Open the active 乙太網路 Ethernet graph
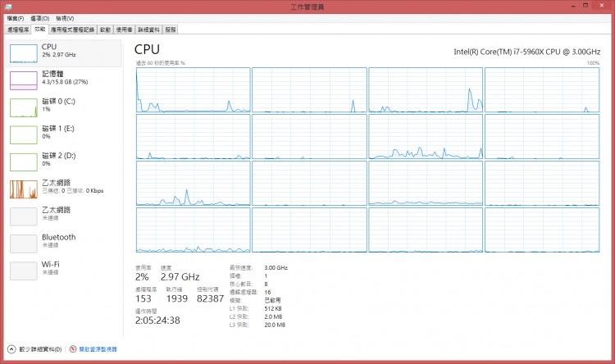Image resolution: width=615 pixels, height=364 pixels. point(23,189)
